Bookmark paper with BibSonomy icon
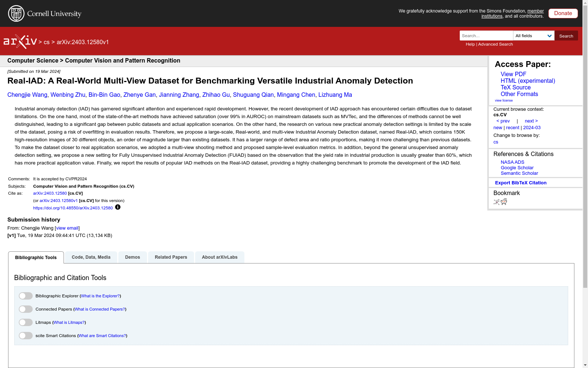Image resolution: width=588 pixels, height=368 pixels. click(x=496, y=202)
